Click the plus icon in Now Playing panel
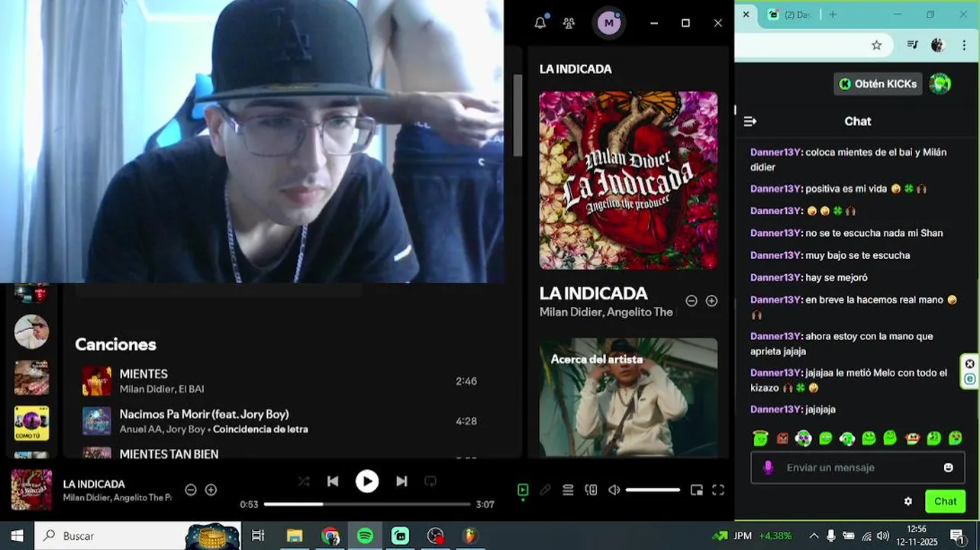Viewport: 980px width, 550px height. 711,301
